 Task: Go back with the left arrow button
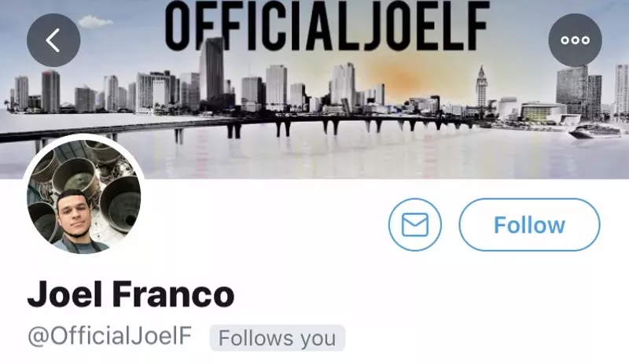point(53,40)
